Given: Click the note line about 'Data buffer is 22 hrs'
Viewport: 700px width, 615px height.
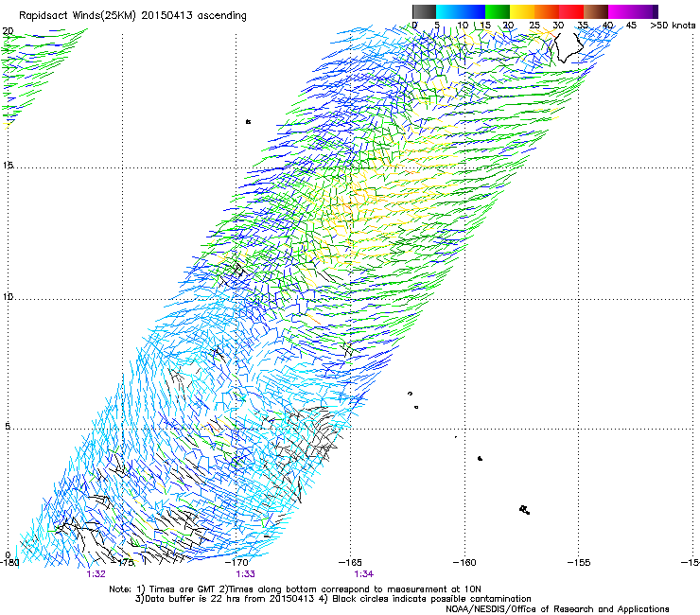Looking at the screenshot, I should (333, 599).
